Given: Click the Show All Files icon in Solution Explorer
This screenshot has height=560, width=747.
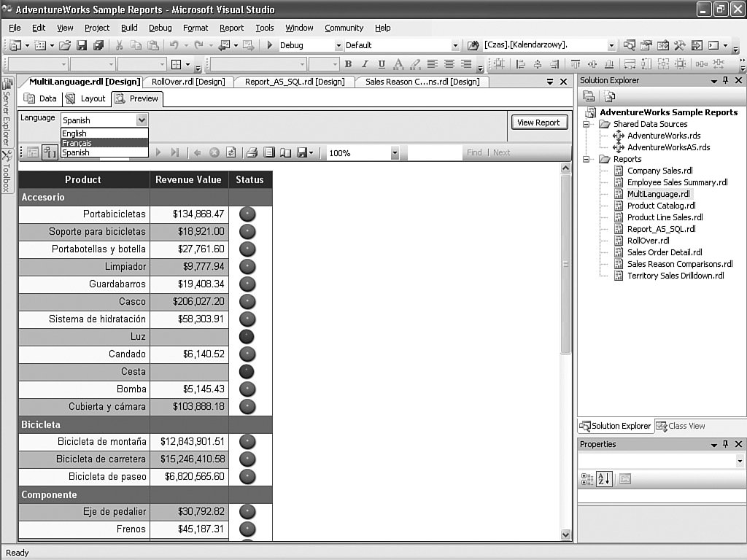Looking at the screenshot, I should tap(610, 97).
